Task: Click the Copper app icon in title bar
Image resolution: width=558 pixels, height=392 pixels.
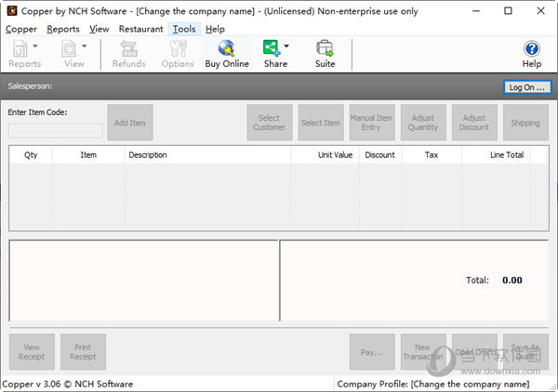Action: tap(12, 11)
